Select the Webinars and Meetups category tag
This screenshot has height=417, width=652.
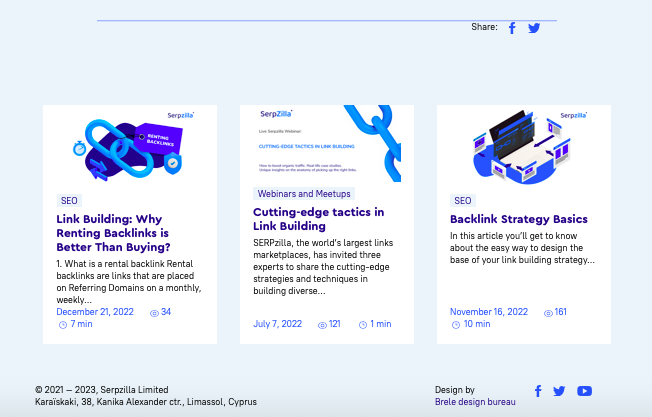coord(304,194)
